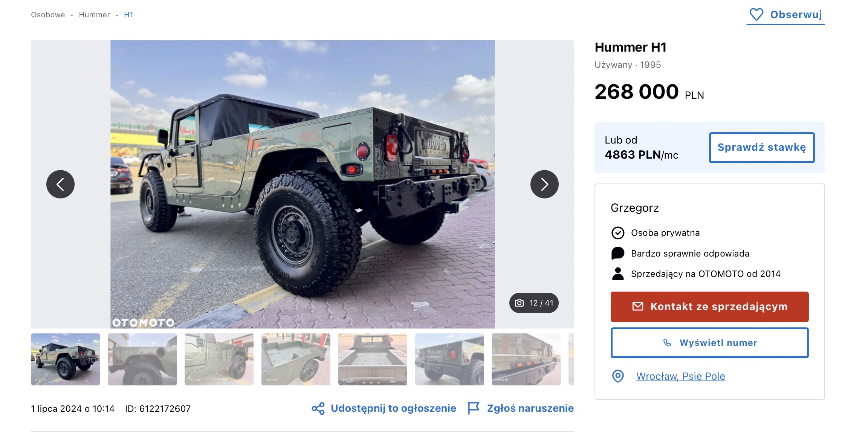Viewport: 868px width, 434px height.
Task: Click the phone icon in Wyświetl numer
Action: point(667,342)
